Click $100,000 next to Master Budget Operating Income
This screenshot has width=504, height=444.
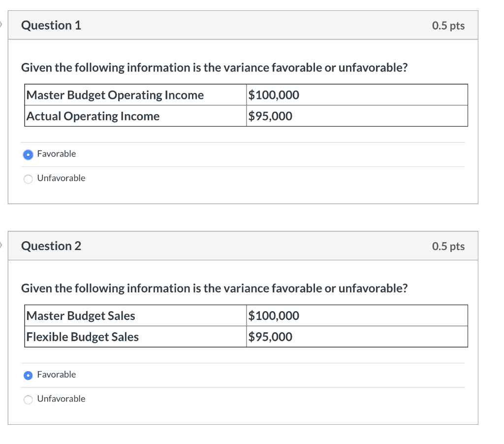coord(274,95)
